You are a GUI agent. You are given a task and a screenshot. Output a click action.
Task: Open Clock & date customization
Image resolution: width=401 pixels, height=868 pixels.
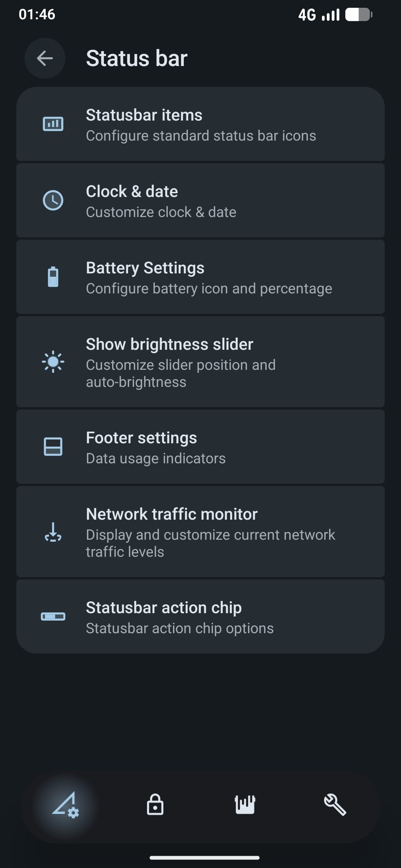(200, 201)
